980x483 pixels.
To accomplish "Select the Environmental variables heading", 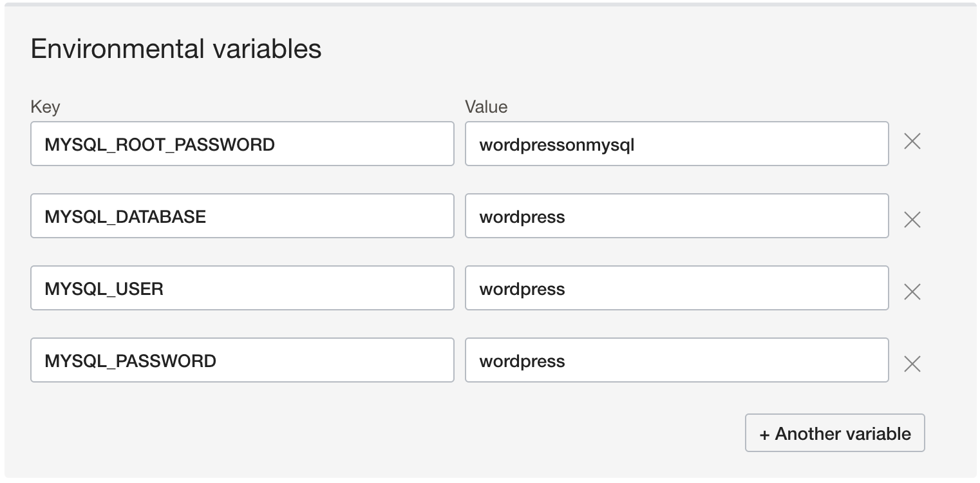I will coord(176,49).
